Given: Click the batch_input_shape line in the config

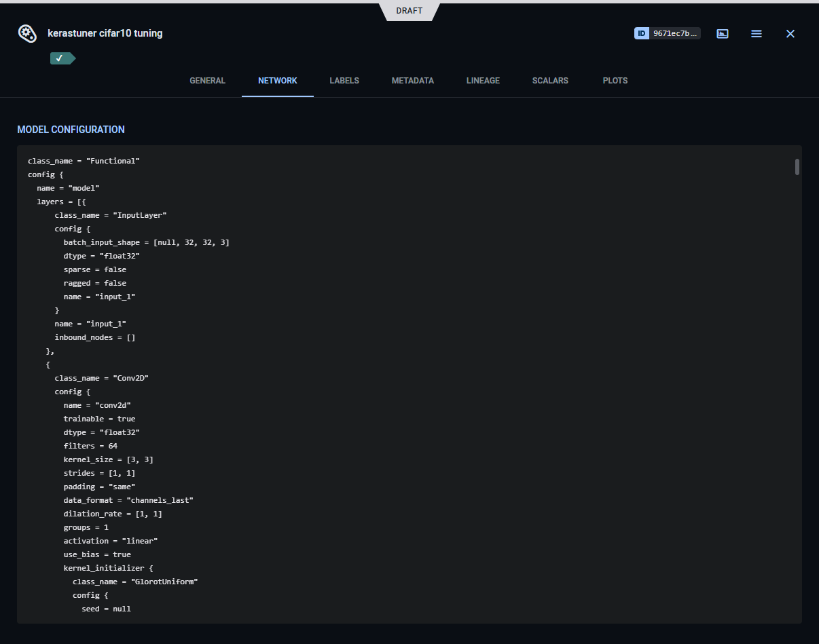Looking at the screenshot, I should (x=146, y=242).
